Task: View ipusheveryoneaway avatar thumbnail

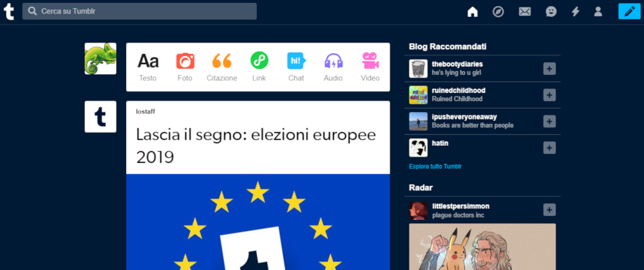Action: (x=418, y=122)
